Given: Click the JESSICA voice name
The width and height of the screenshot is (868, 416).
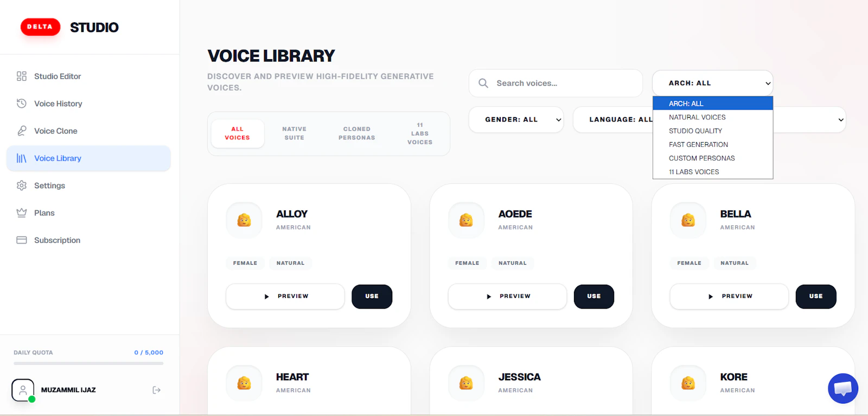Looking at the screenshot, I should click(520, 377).
